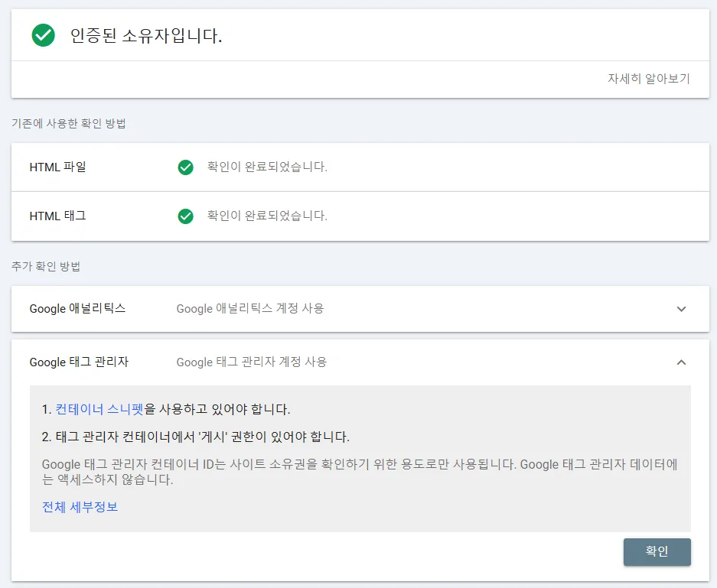Click the 추가 확인 방법 section label

pyautogui.click(x=46, y=266)
